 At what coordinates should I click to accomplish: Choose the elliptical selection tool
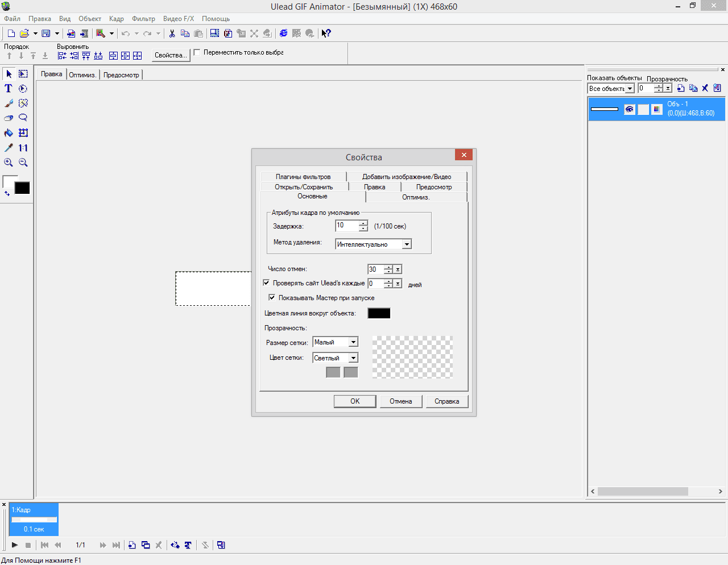(23, 89)
